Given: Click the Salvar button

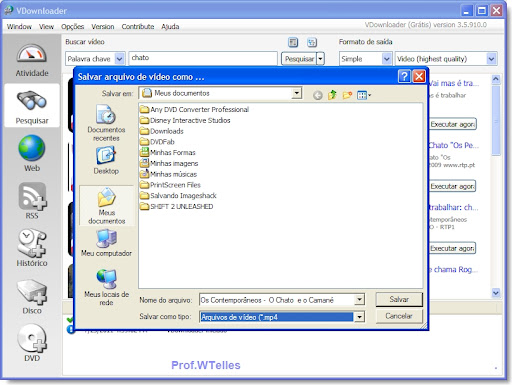Looking at the screenshot, I should (x=399, y=299).
